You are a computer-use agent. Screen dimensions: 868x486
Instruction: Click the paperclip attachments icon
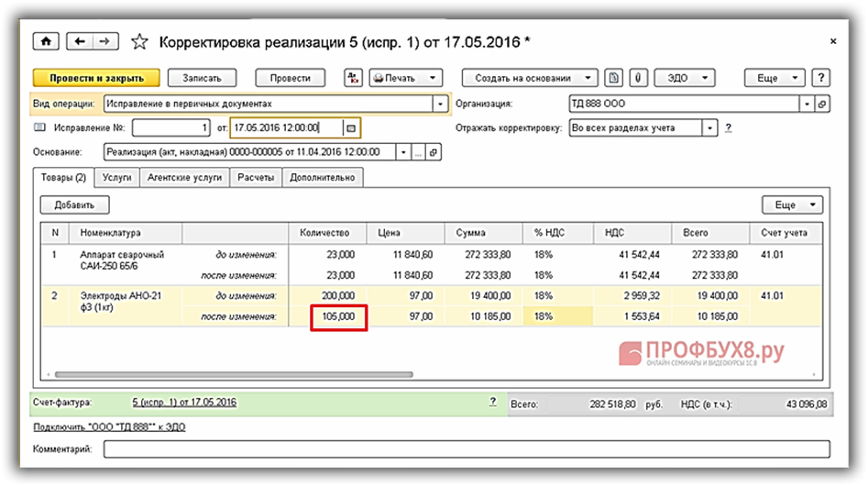click(x=636, y=78)
